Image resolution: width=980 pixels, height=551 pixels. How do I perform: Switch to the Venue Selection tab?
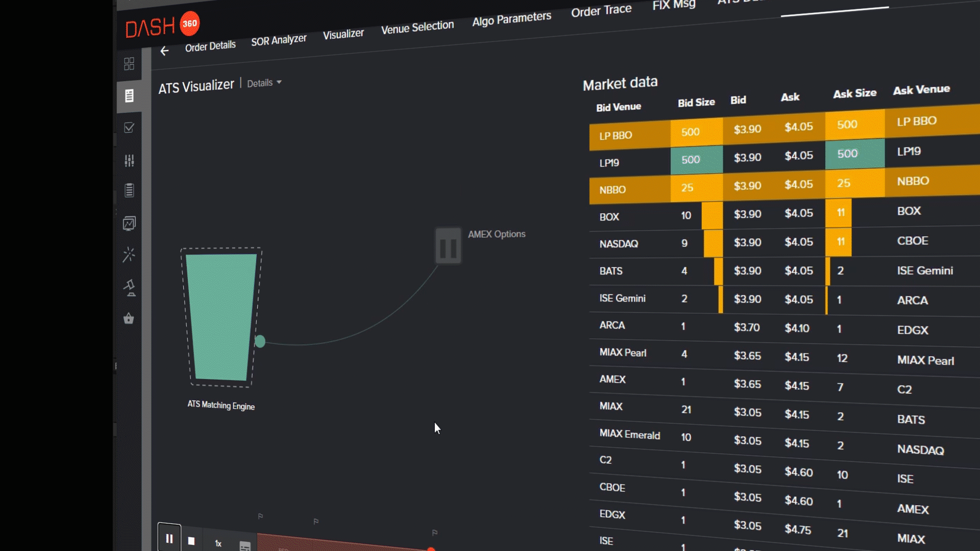417,27
